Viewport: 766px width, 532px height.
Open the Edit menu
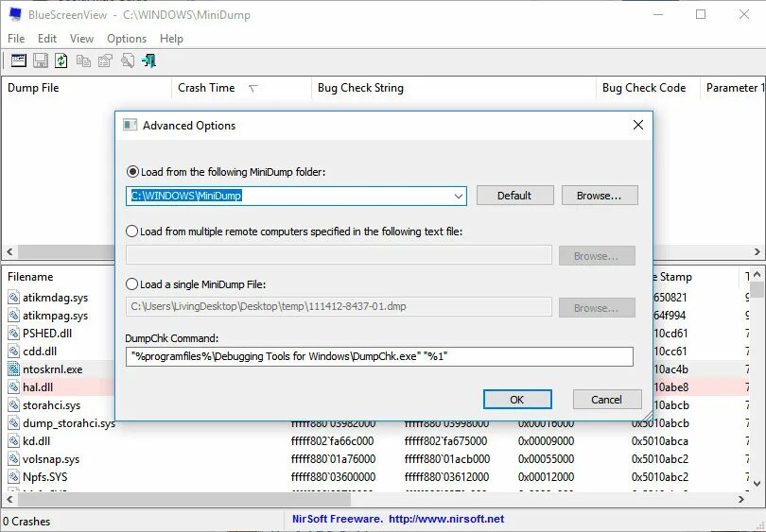point(47,39)
